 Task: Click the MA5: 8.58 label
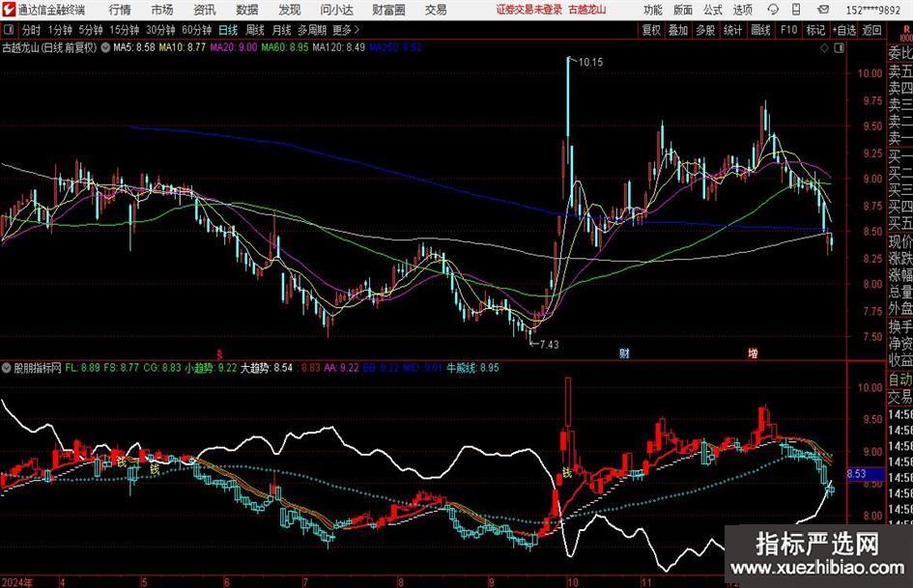coord(134,47)
